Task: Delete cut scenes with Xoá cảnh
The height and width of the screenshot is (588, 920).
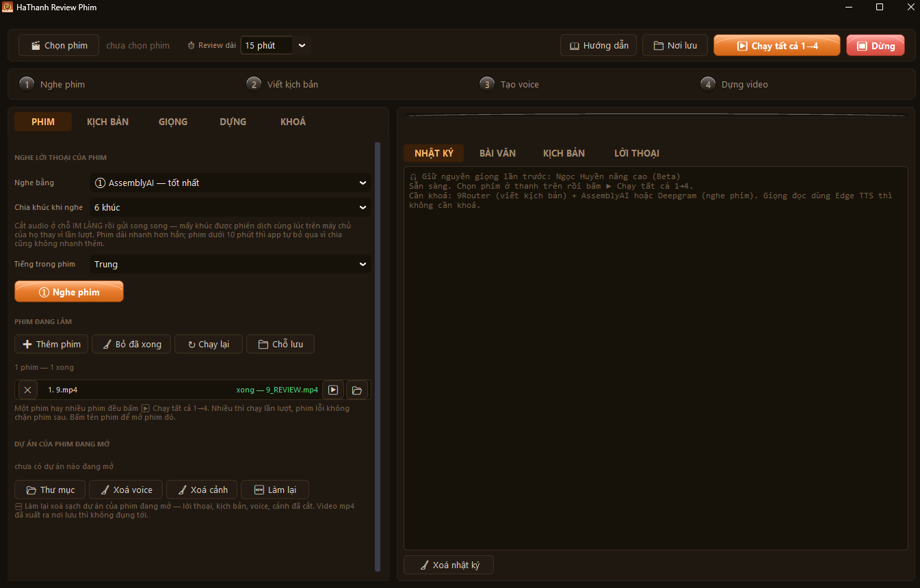Action: click(202, 490)
